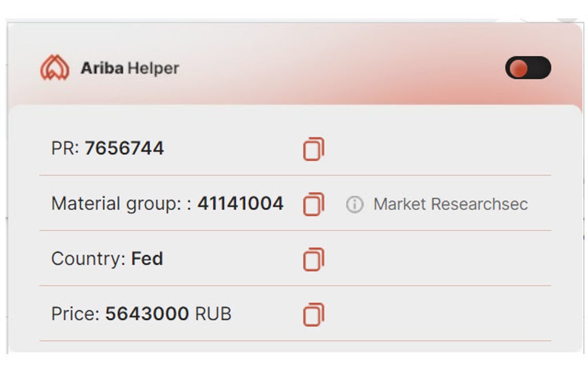
Task: Click the Country: Fed text
Action: (107, 258)
